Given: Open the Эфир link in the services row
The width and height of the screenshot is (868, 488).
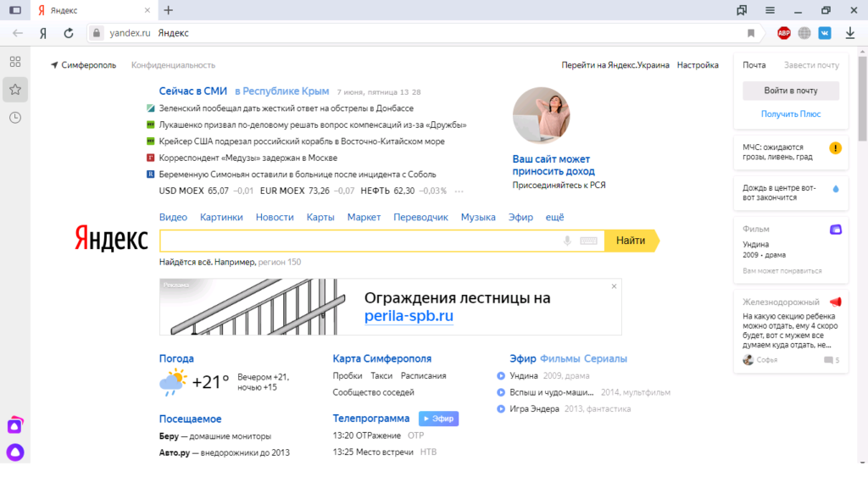Looking at the screenshot, I should coord(521,218).
